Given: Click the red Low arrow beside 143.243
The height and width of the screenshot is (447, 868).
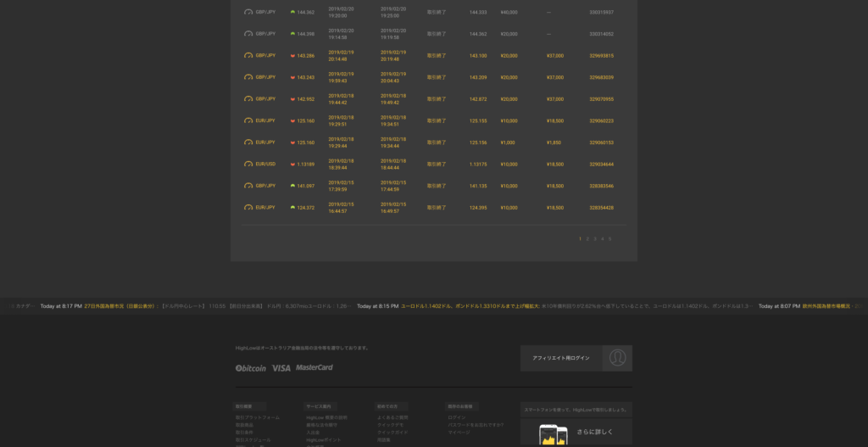Looking at the screenshot, I should pos(292,77).
